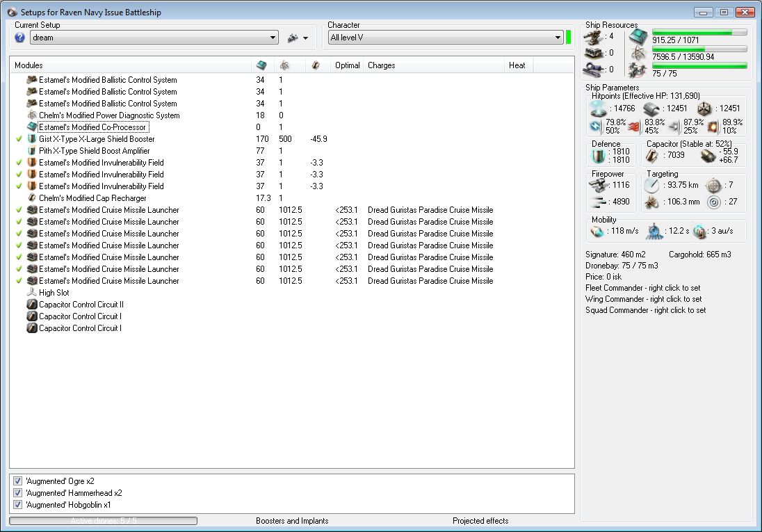Open the Character 'All level V' dropdown
The image size is (762, 532).
pyautogui.click(x=445, y=38)
